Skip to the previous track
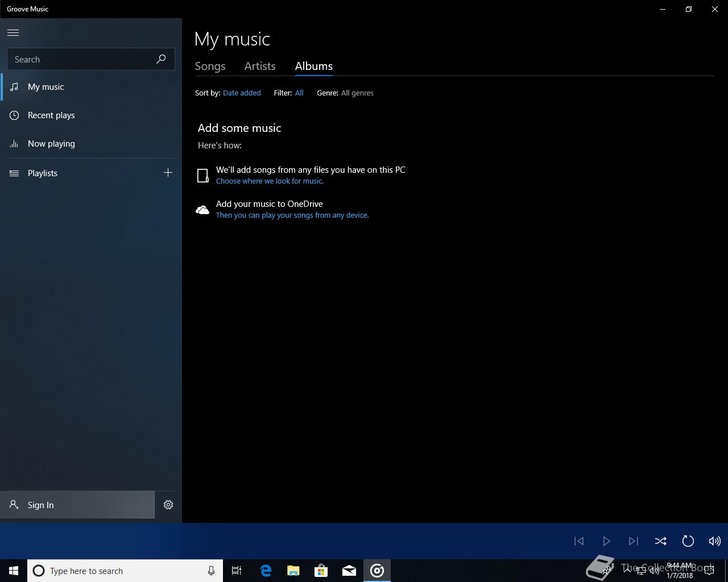The image size is (728, 582). click(579, 541)
